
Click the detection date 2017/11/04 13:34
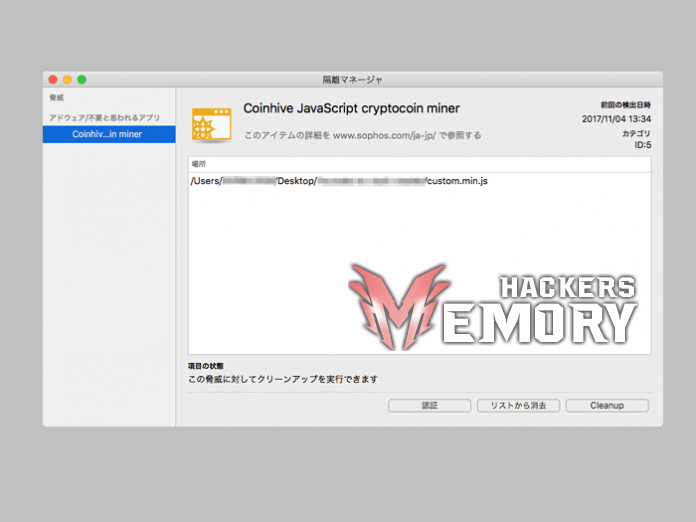(x=616, y=119)
